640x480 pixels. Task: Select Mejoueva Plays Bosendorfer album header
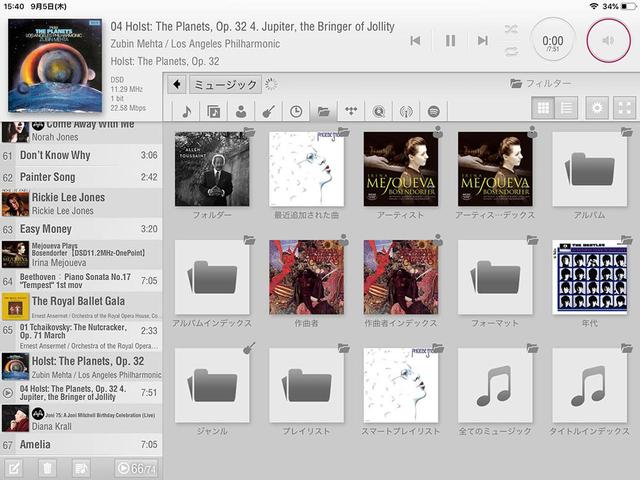(x=81, y=254)
